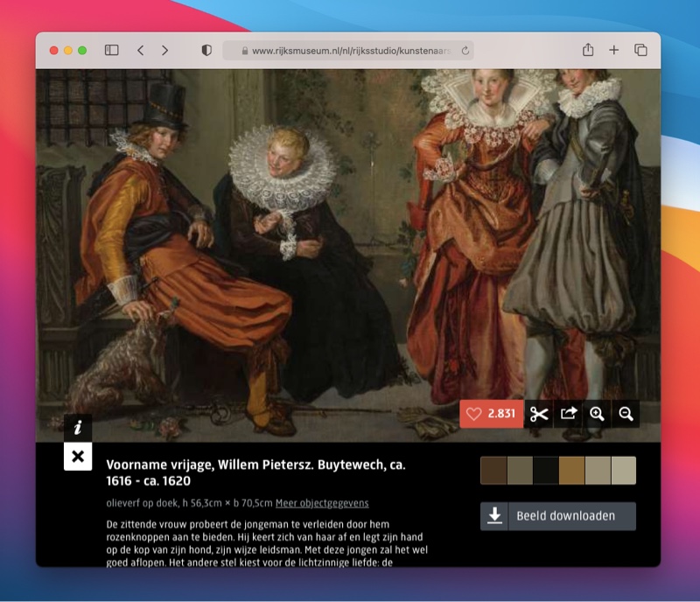Select the gray-olive color swatch
This screenshot has width=700, height=602.
click(520, 470)
